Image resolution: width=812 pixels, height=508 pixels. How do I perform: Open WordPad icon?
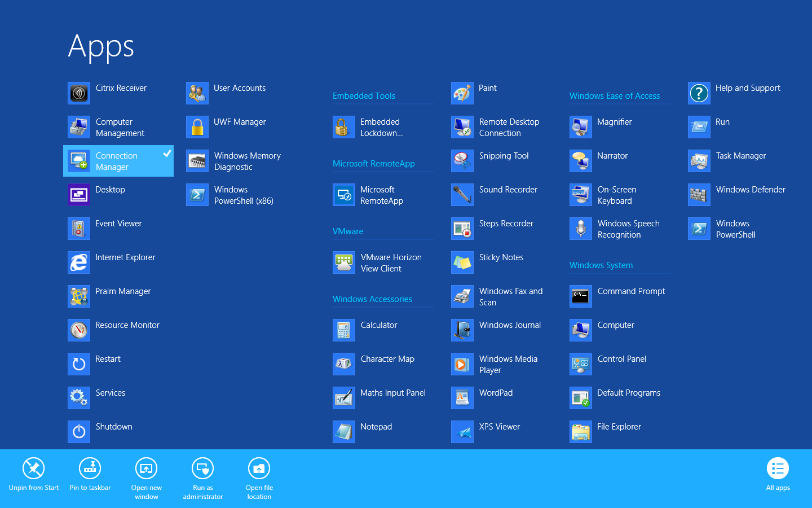point(462,398)
